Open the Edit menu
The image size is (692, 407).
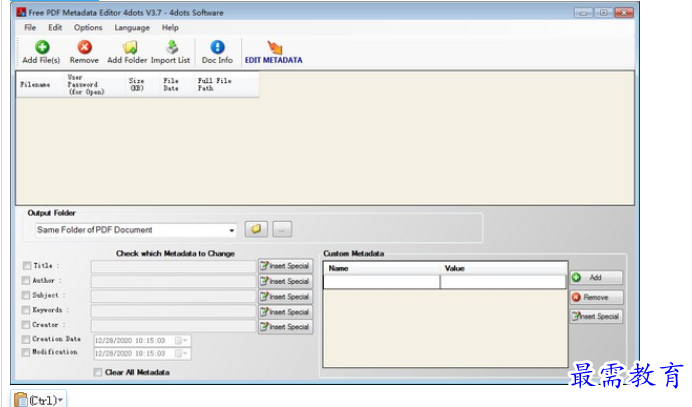click(x=55, y=27)
